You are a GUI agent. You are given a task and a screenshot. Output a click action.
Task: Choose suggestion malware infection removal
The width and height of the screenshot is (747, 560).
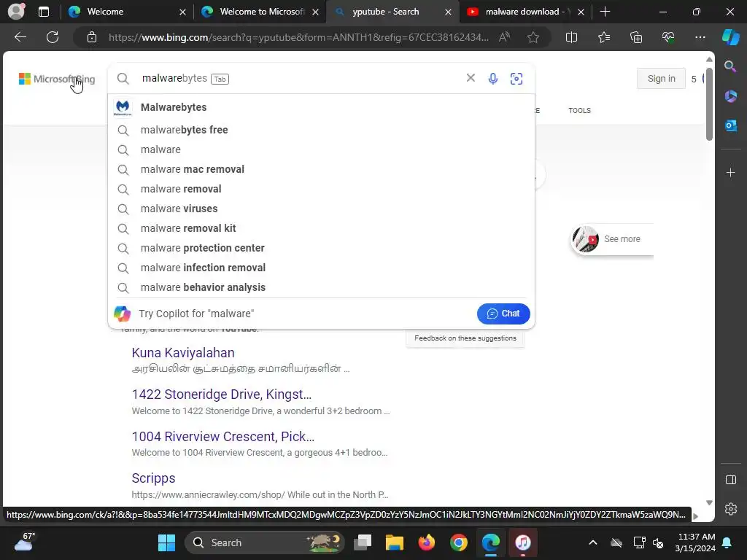pyautogui.click(x=322, y=268)
